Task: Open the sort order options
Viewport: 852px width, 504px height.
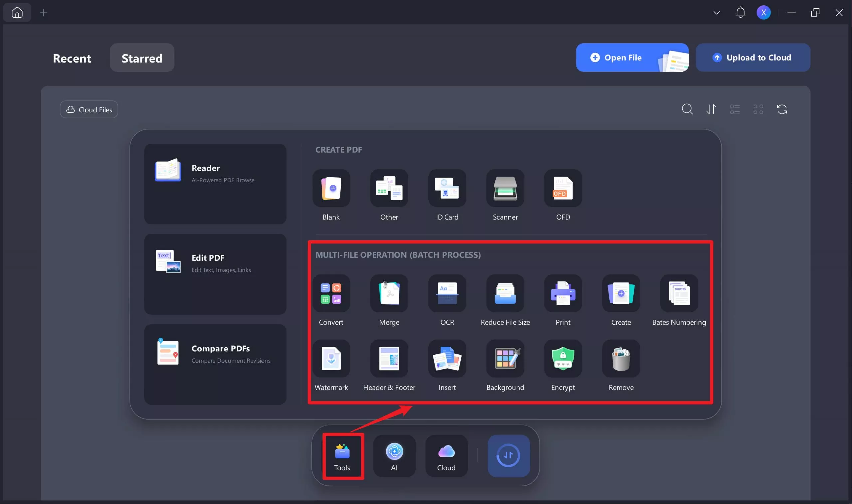Action: (711, 109)
